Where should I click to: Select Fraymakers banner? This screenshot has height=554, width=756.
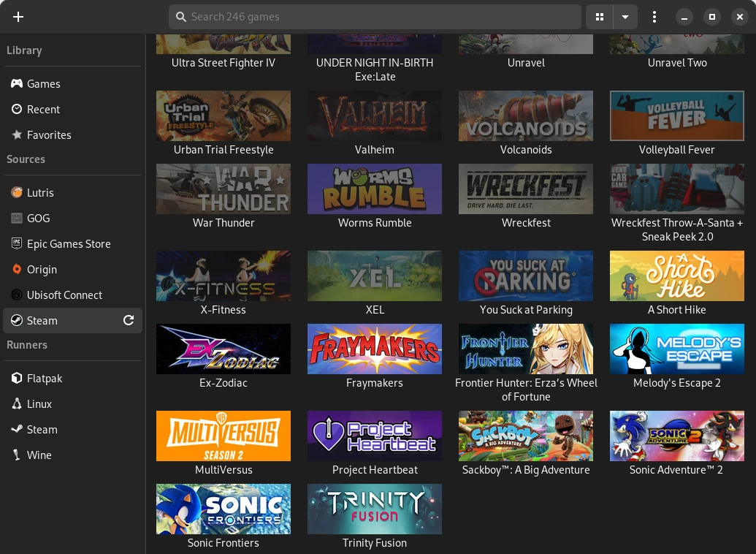(x=375, y=349)
